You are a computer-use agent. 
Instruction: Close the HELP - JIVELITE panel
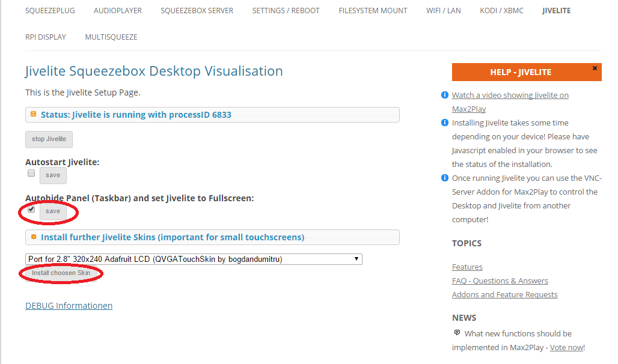pyautogui.click(x=595, y=68)
